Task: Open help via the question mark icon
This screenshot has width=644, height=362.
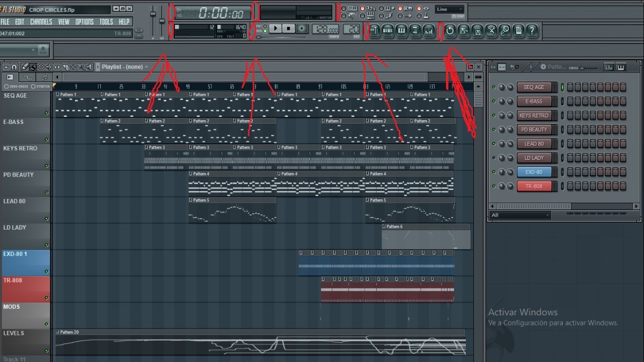Action: point(532,31)
